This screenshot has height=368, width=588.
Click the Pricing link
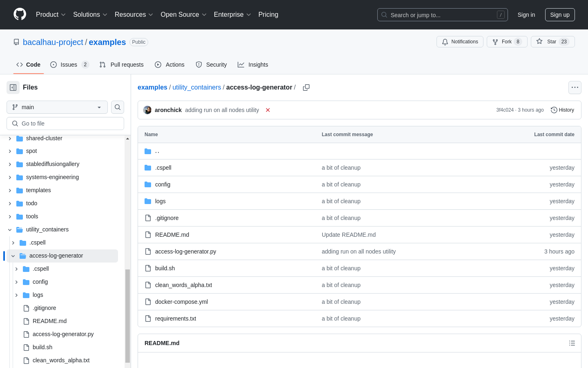pos(268,14)
